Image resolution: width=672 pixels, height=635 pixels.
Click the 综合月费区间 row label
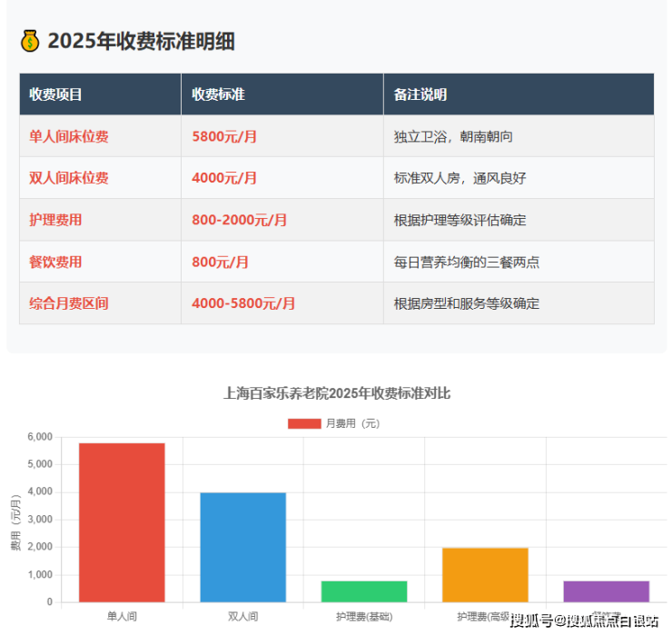pyautogui.click(x=69, y=303)
